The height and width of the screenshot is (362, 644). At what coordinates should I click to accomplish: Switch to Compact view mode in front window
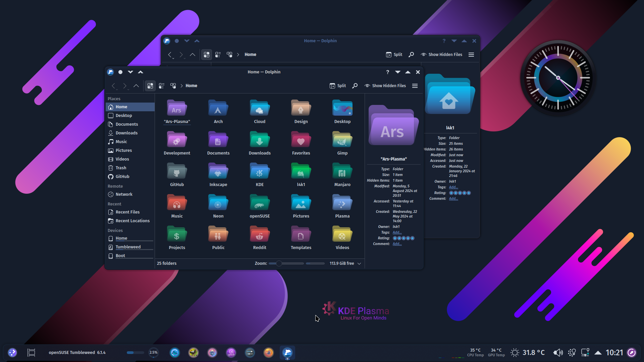[162, 86]
